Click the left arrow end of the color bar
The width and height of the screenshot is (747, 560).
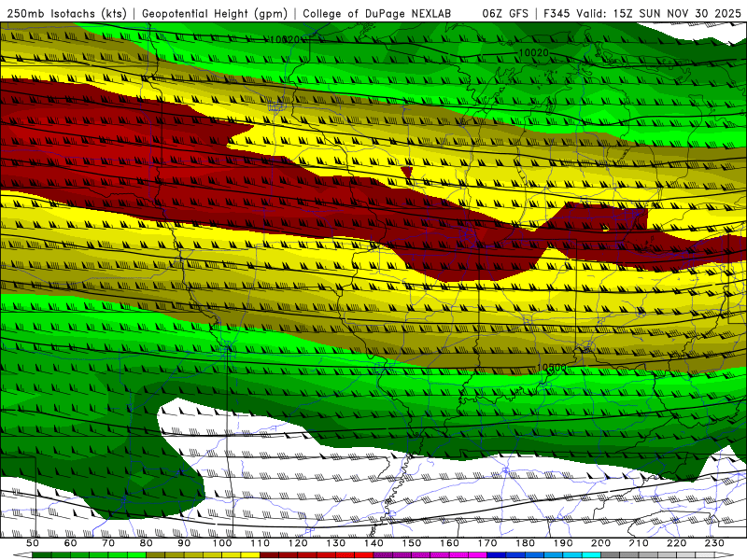coord(22,555)
